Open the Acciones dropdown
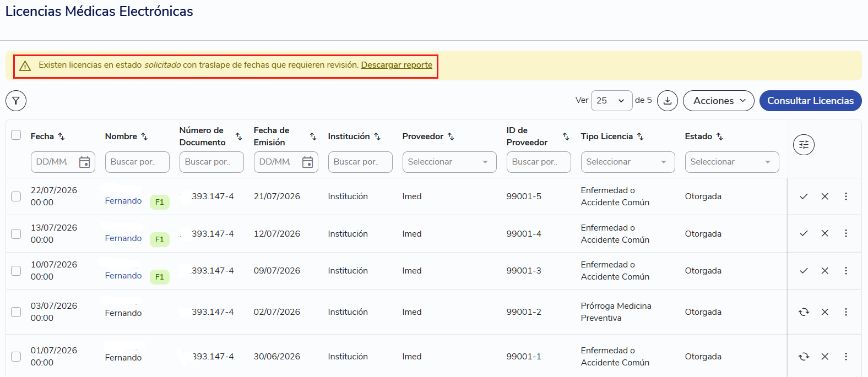 [x=718, y=101]
